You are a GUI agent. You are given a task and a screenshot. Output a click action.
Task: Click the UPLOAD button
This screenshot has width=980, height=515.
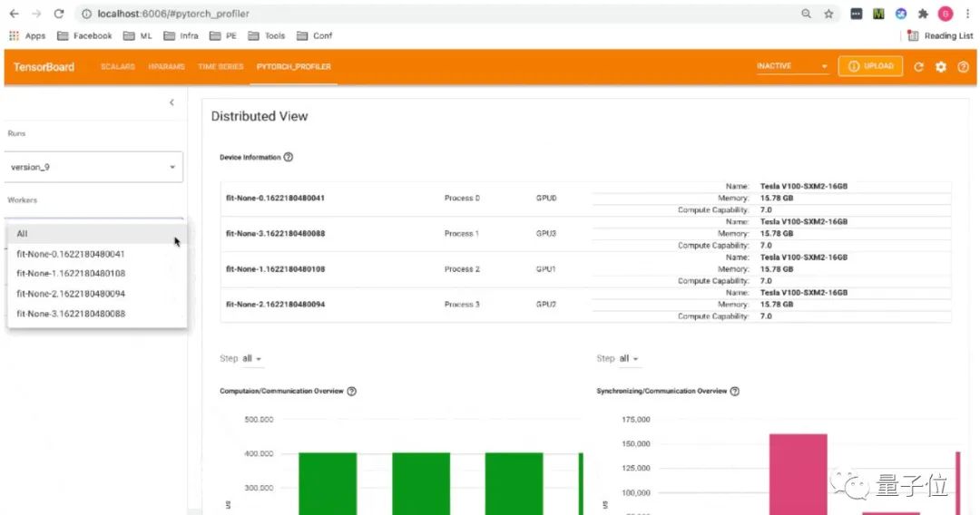[870, 66]
